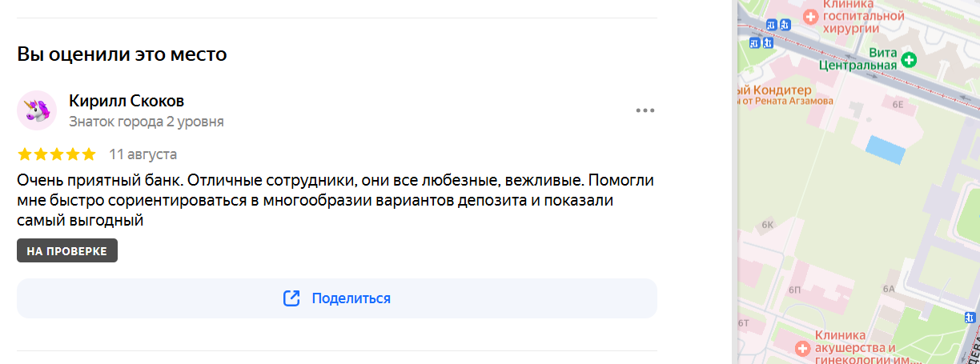Click the share arrow icon beside Поделиться
The image size is (980, 364).
291,298
